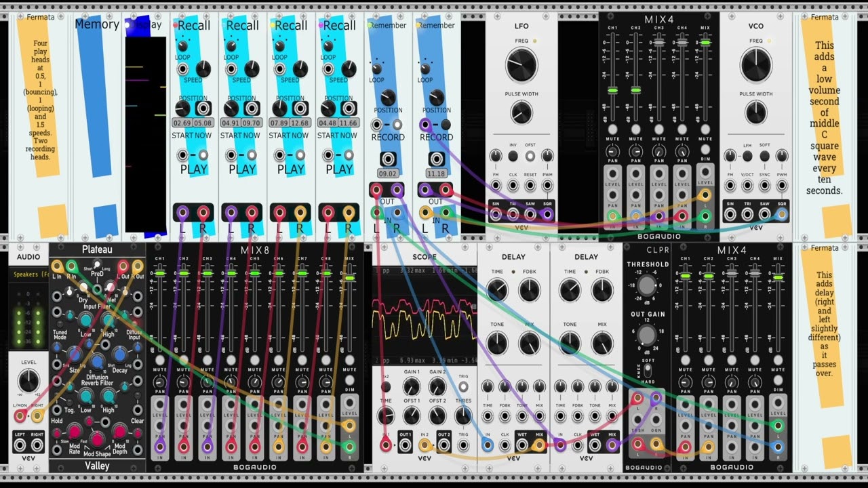Image resolution: width=868 pixels, height=488 pixels.
Task: Click the VCO TRI output jack
Action: click(747, 214)
